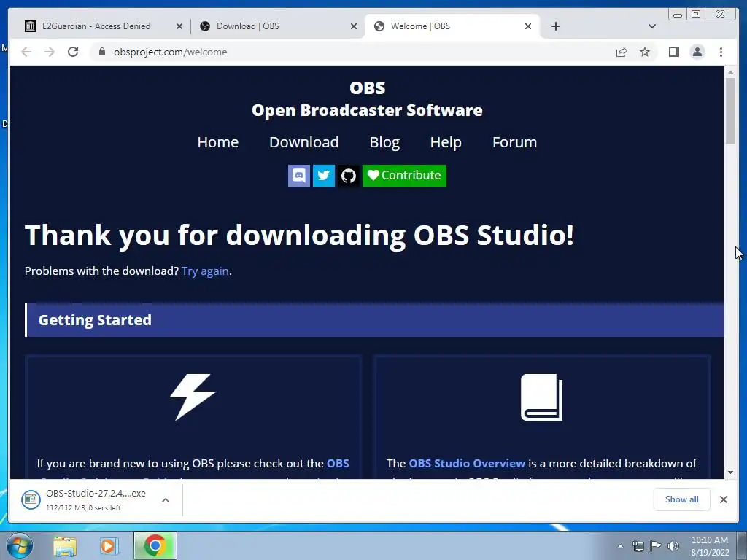Open the Download navigation link
The height and width of the screenshot is (560, 747).
click(304, 142)
